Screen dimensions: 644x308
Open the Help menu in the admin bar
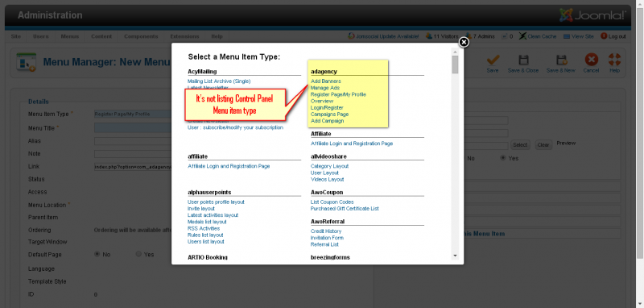coord(217,36)
